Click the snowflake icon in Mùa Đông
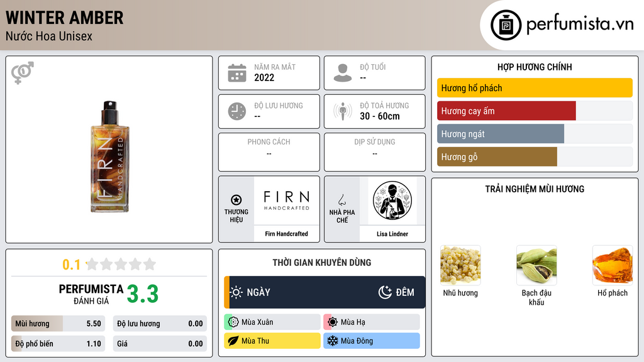The image size is (644, 362). click(x=333, y=341)
